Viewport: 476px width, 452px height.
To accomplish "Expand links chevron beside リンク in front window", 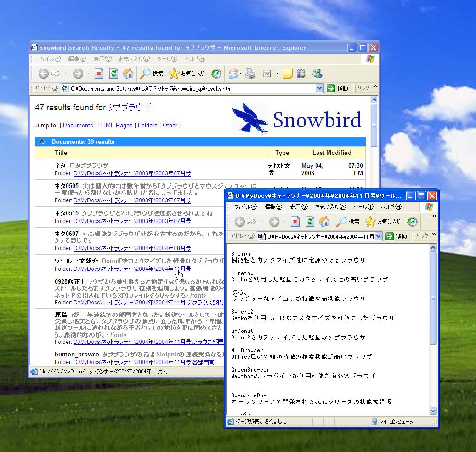I will (434, 235).
